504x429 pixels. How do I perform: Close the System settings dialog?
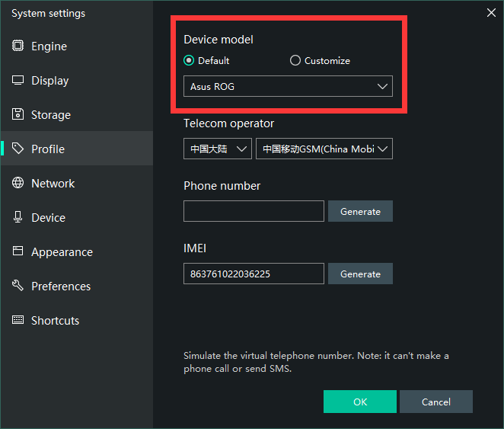point(491,11)
